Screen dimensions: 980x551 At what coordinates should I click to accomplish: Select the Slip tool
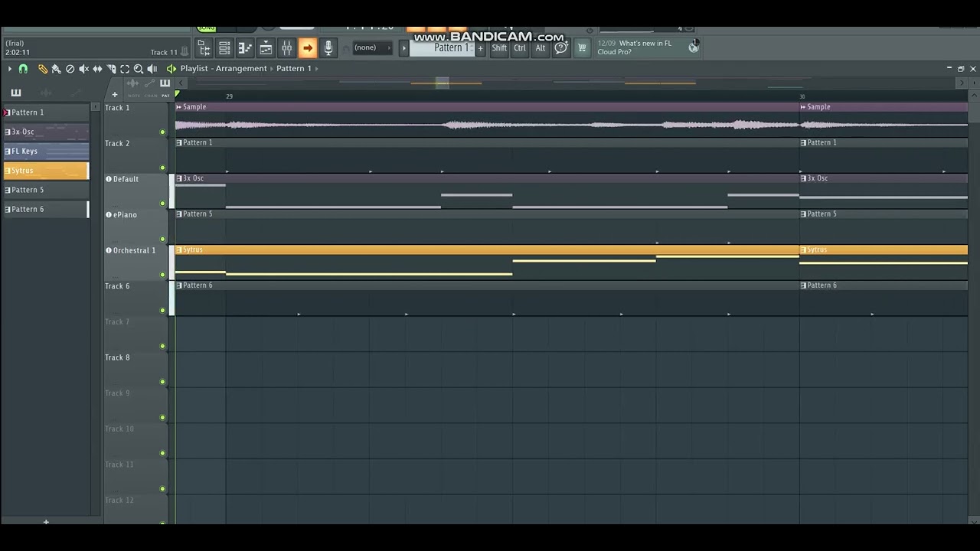(x=97, y=69)
